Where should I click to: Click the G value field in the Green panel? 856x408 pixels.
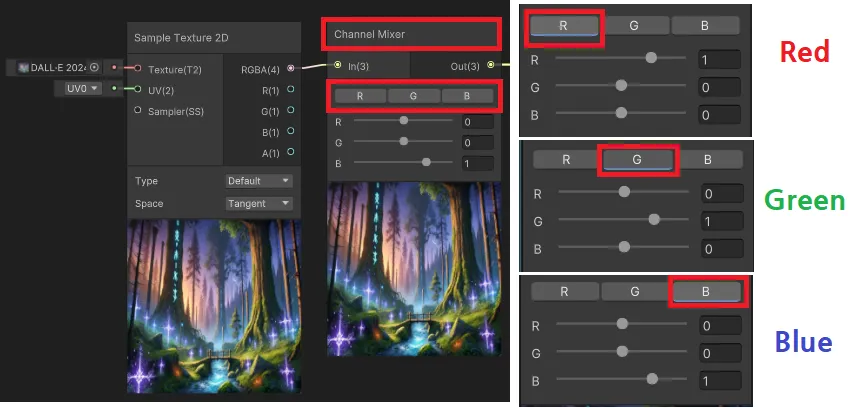coord(722,221)
